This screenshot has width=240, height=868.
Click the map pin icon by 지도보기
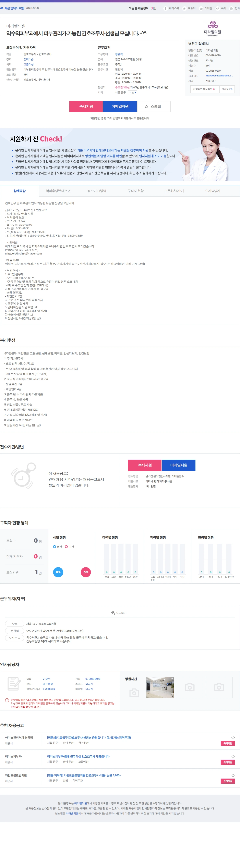tap(113, 613)
